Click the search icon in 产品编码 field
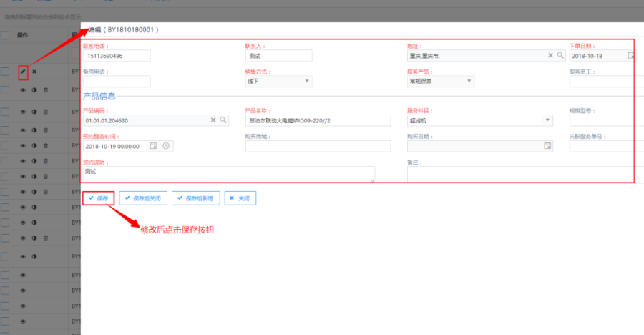The image size is (644, 335). pyautogui.click(x=223, y=120)
